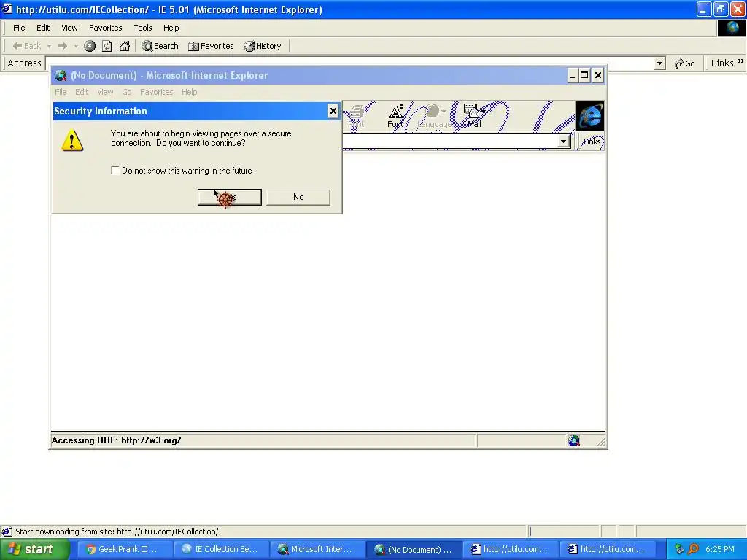Expand the Forward history dropdown arrow
This screenshot has width=747, height=560.
coord(76,46)
